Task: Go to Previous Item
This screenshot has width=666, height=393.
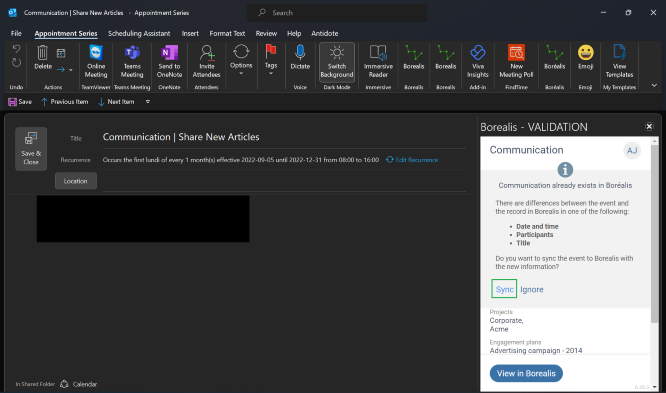Action: (x=65, y=102)
